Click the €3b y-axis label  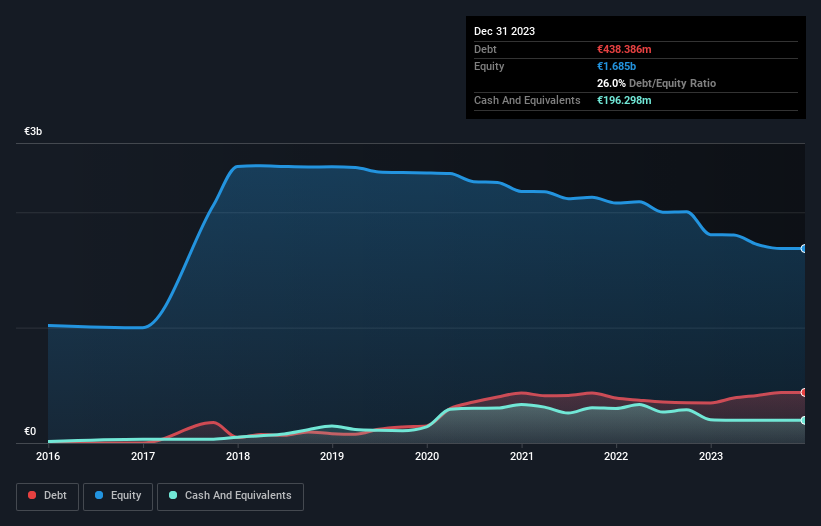pos(33,131)
